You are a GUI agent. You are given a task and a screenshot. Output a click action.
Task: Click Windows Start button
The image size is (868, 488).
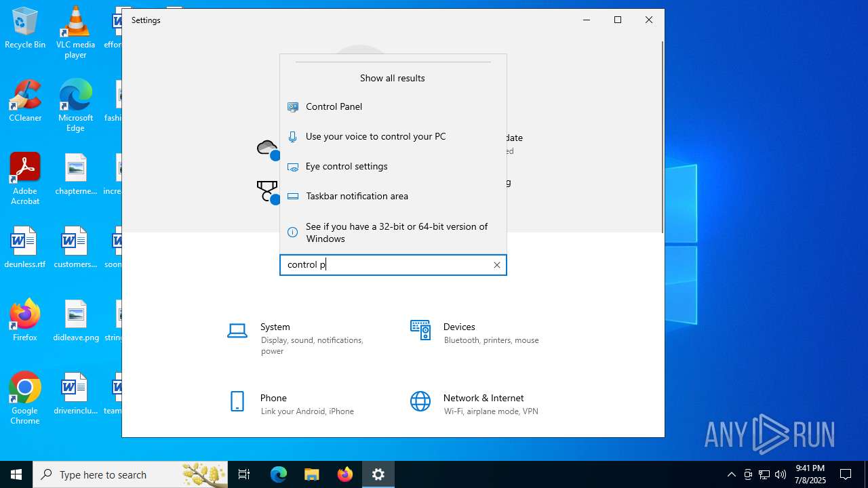16,474
